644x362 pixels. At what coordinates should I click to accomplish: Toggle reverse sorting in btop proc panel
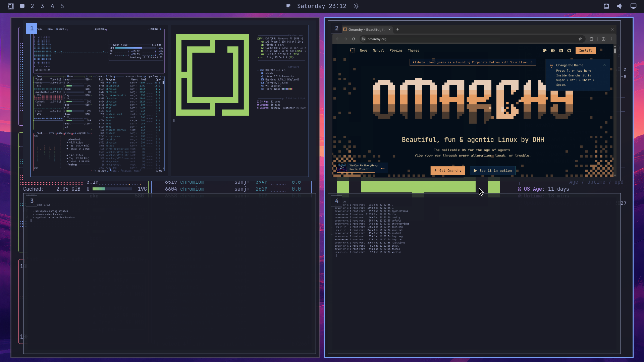pyautogui.click(x=129, y=76)
